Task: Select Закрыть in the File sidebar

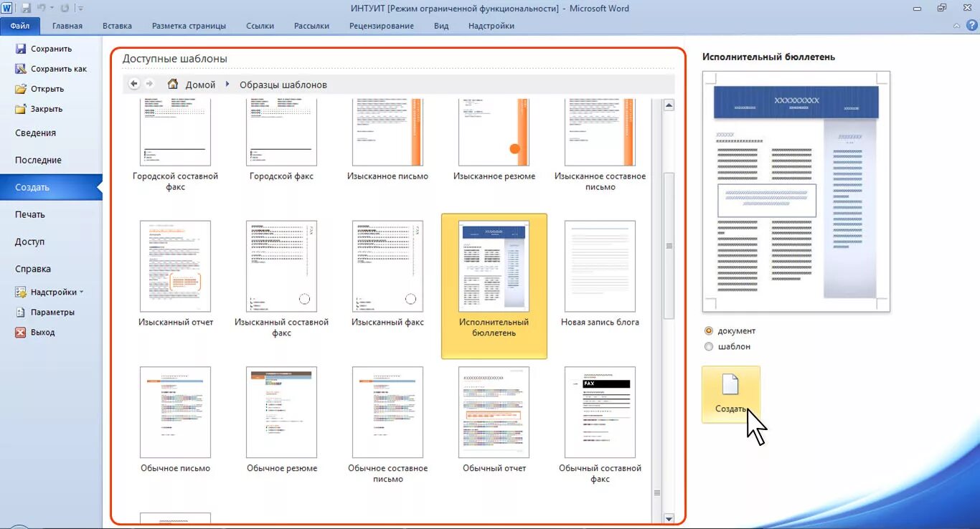Action: pyautogui.click(x=39, y=109)
